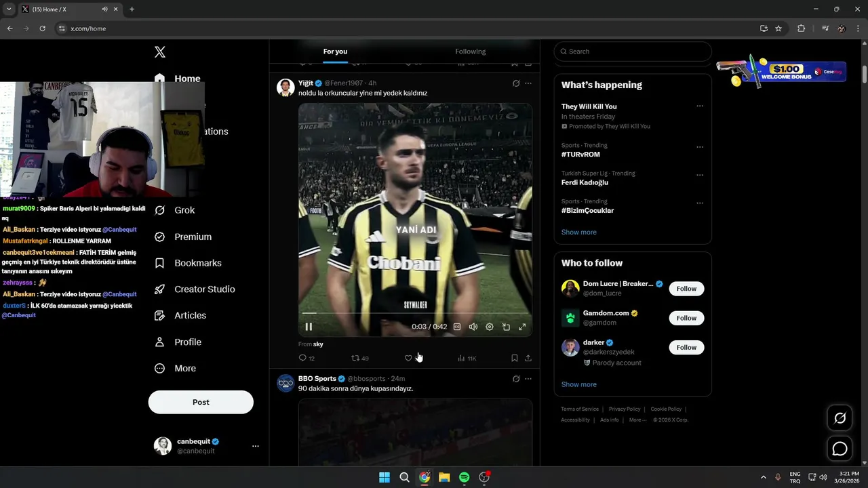This screenshot has width=868, height=488.
Task: Open floating Grok button
Action: pyautogui.click(x=840, y=418)
